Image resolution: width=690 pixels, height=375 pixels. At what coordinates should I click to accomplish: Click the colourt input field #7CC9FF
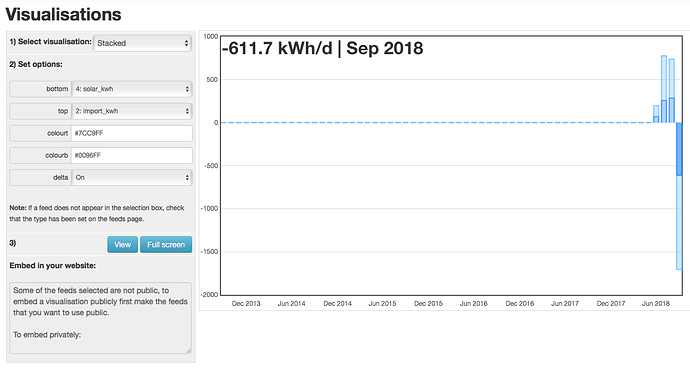pos(132,133)
